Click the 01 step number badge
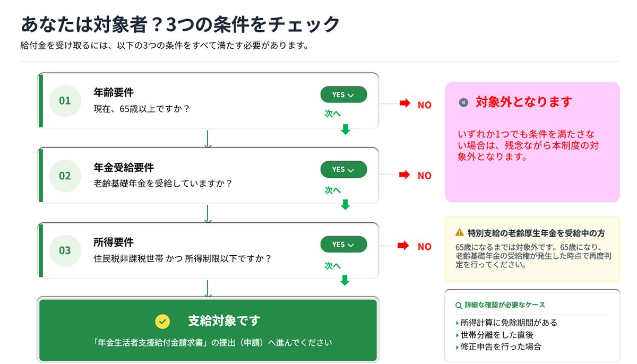This screenshot has height=364, width=637. (x=65, y=101)
